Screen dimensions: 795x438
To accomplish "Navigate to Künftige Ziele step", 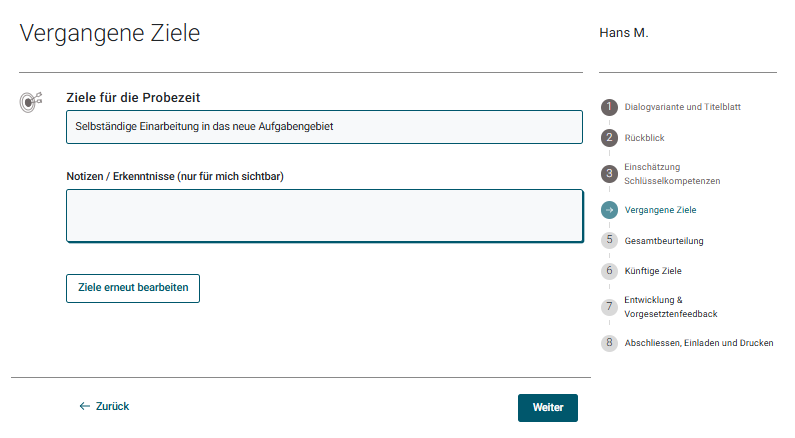I will [x=653, y=271].
